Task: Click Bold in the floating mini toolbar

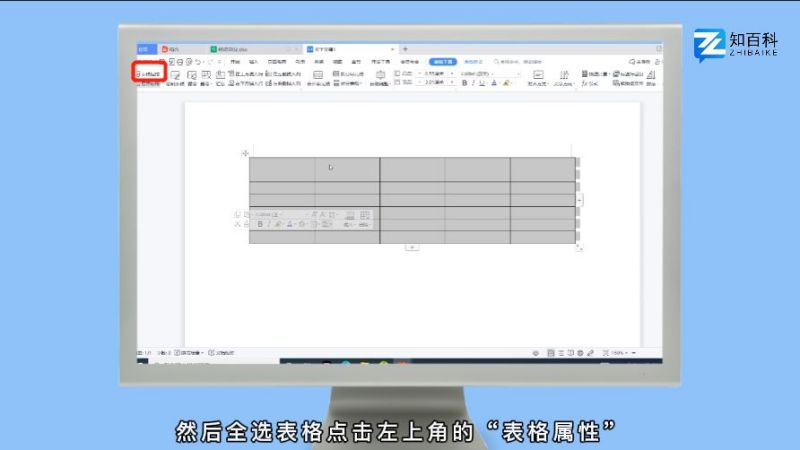Action: pyautogui.click(x=260, y=225)
